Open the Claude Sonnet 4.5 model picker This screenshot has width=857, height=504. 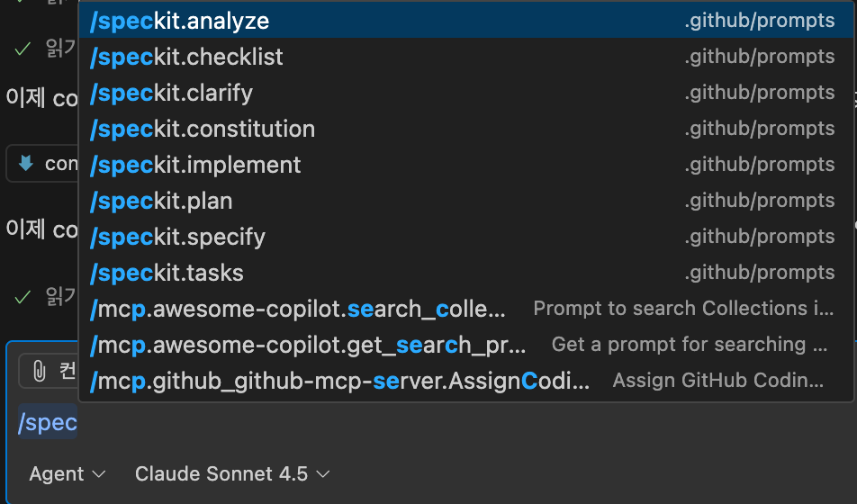[x=232, y=473]
